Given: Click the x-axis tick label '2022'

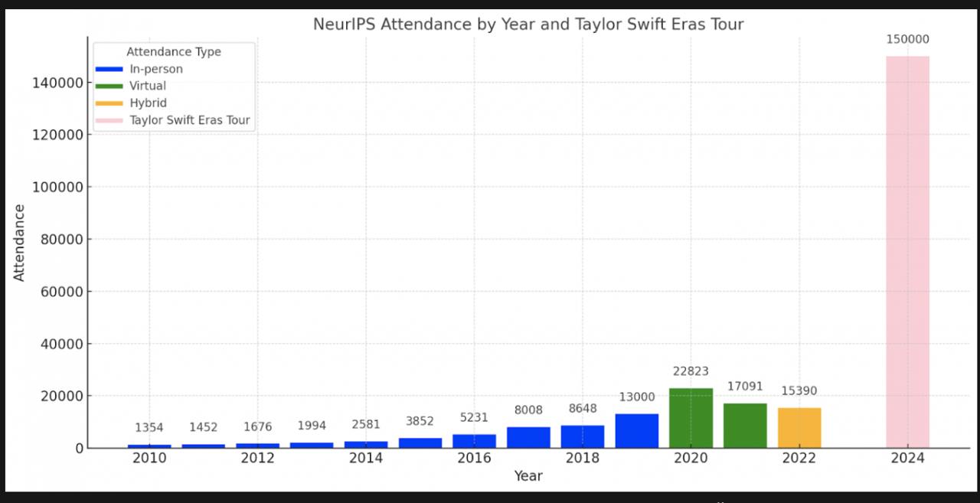Looking at the screenshot, I should (x=799, y=459).
